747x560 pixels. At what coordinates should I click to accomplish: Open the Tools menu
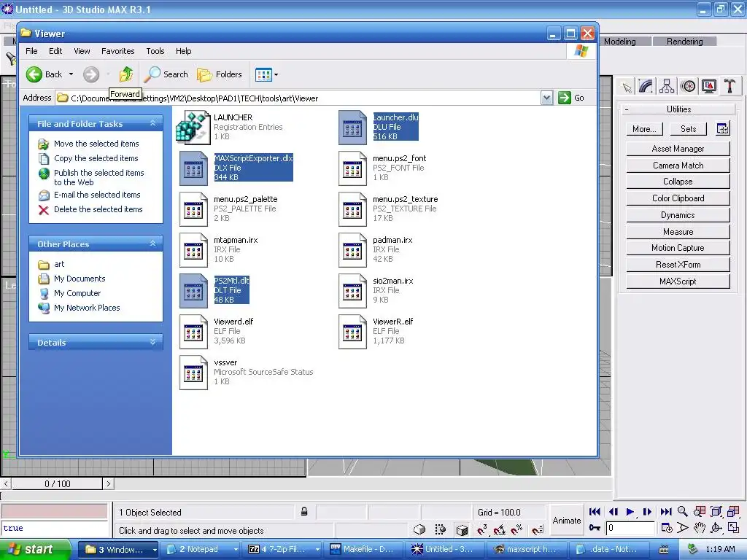pyautogui.click(x=155, y=51)
